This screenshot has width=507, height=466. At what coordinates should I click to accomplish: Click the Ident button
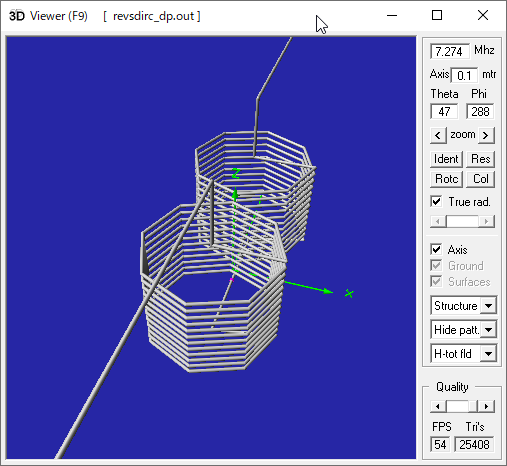tap(446, 159)
